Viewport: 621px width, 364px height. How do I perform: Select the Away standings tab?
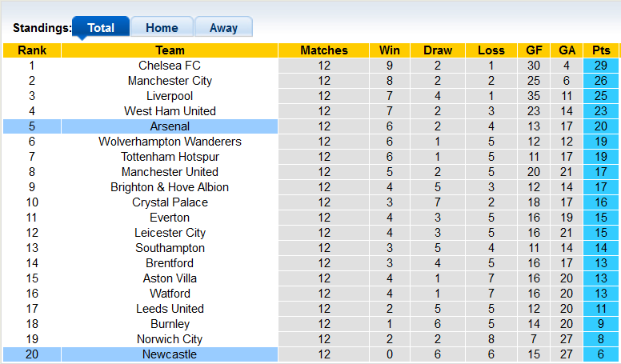pyautogui.click(x=223, y=27)
